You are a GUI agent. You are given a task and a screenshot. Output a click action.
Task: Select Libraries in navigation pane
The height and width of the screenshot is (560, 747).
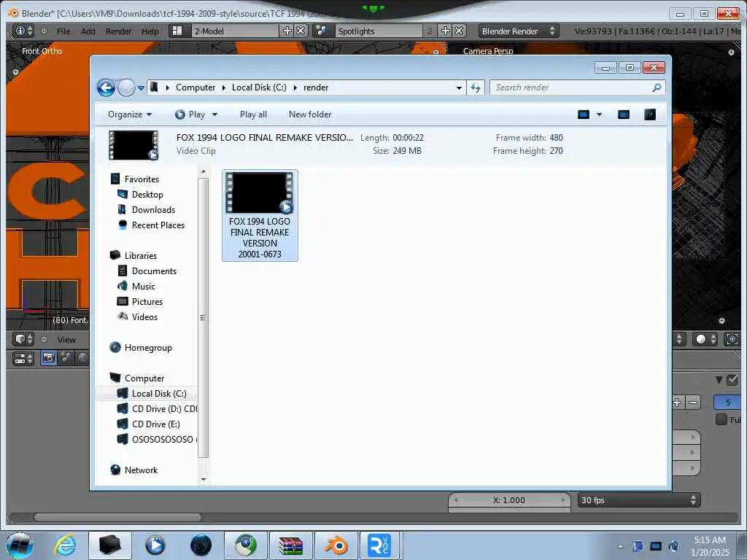point(141,256)
